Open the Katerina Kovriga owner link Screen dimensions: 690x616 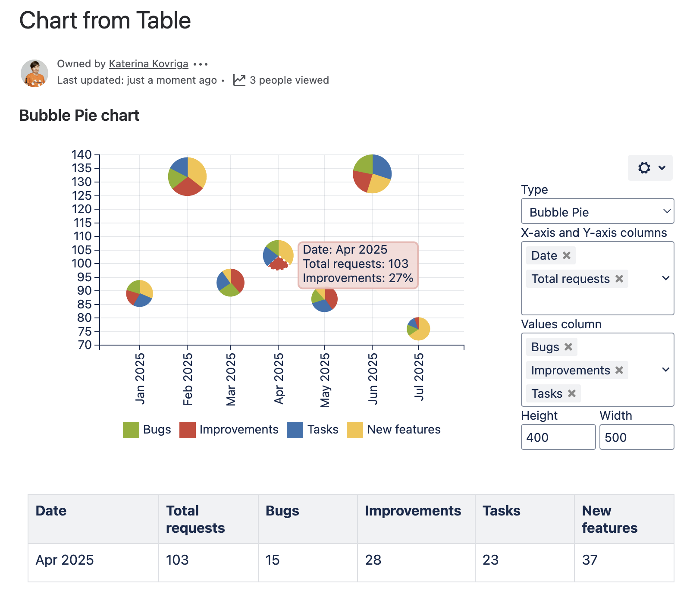pyautogui.click(x=148, y=64)
